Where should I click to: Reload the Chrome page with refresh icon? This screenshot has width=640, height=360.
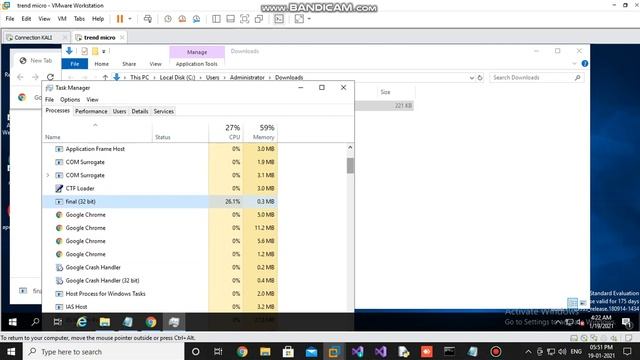pos(50,77)
